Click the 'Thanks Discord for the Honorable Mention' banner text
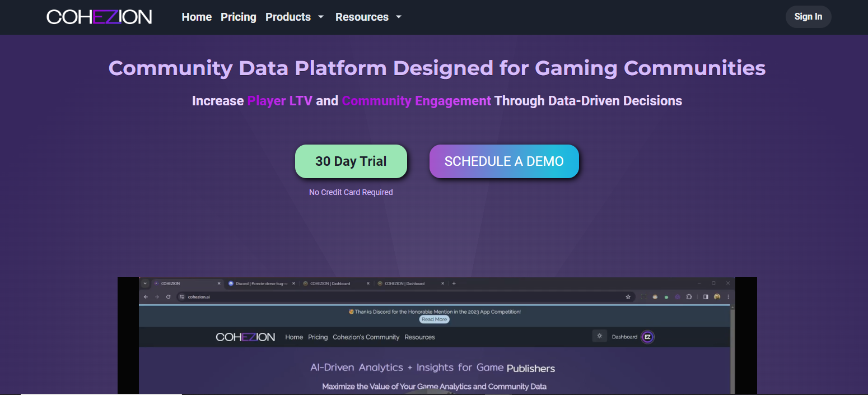This screenshot has height=395, width=868. 434,312
